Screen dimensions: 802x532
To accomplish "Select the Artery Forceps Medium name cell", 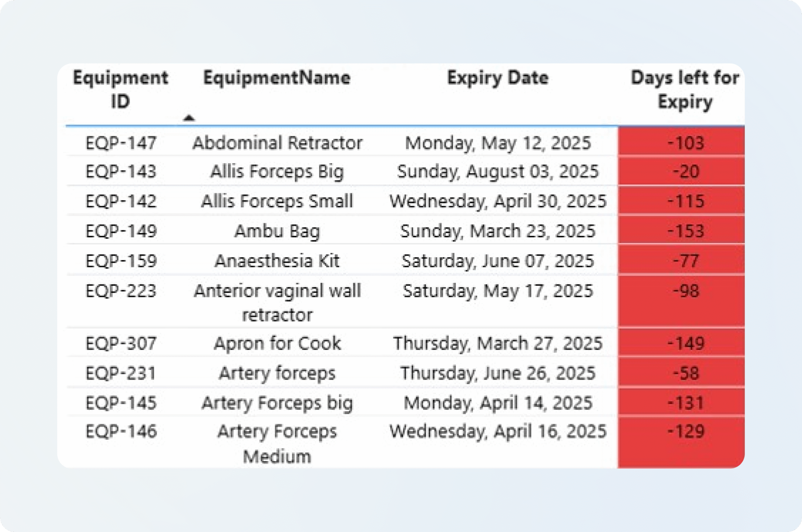I will pyautogui.click(x=277, y=444).
